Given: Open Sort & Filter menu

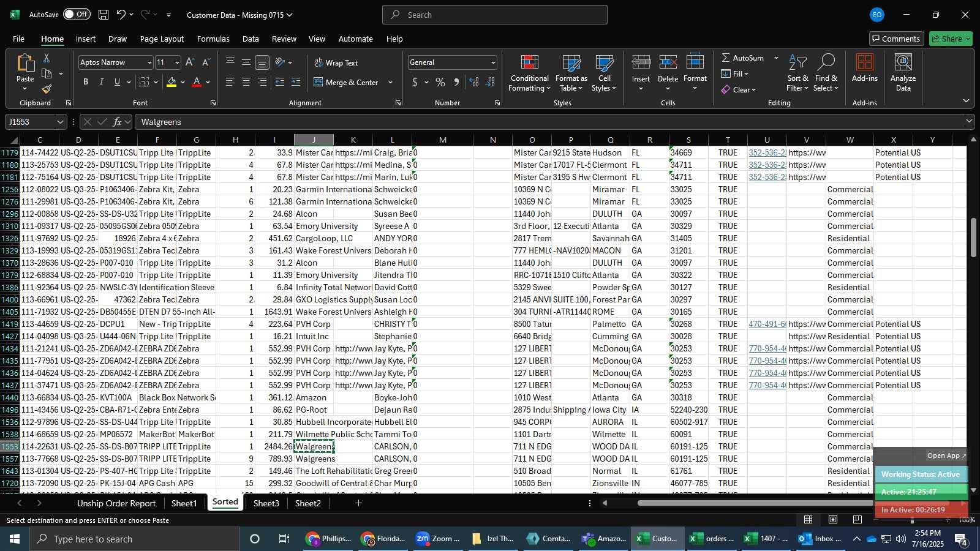Looking at the screenshot, I should (797, 73).
